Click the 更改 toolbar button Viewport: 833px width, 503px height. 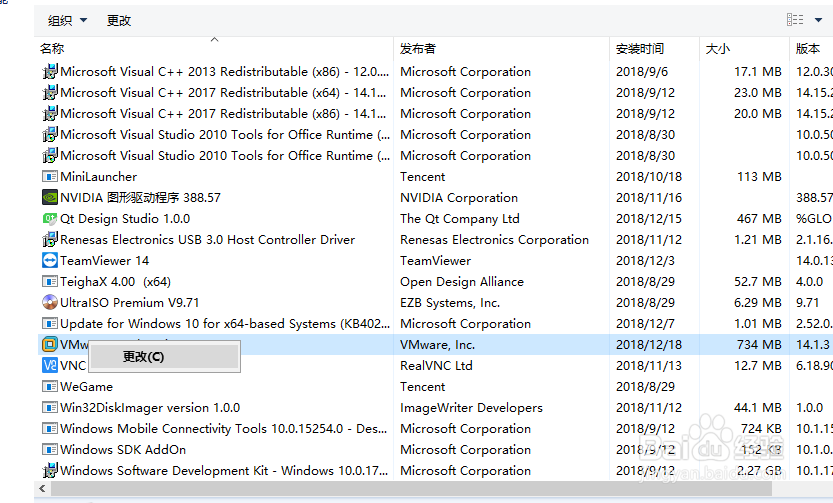click(119, 20)
